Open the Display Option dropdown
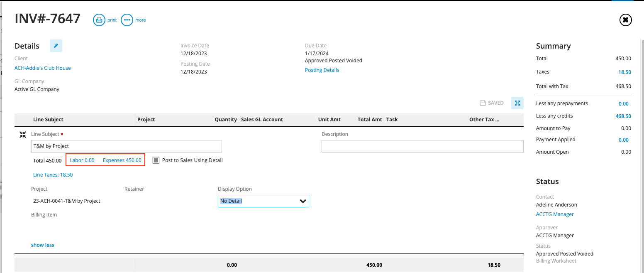The width and height of the screenshot is (644, 273). click(263, 201)
